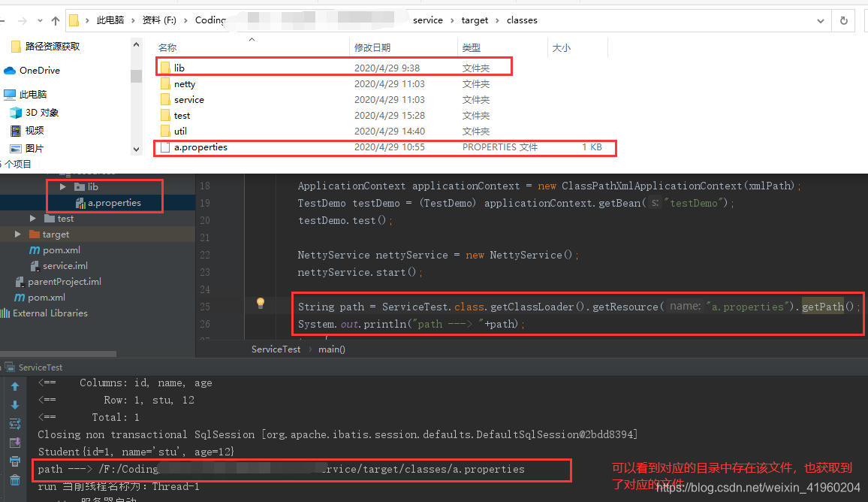Expand address bar history dropdown
Viewport: 868px width, 502px height.
point(821,21)
